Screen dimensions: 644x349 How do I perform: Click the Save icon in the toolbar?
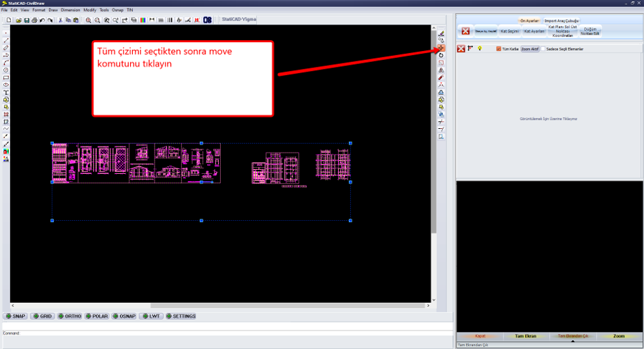coord(27,20)
